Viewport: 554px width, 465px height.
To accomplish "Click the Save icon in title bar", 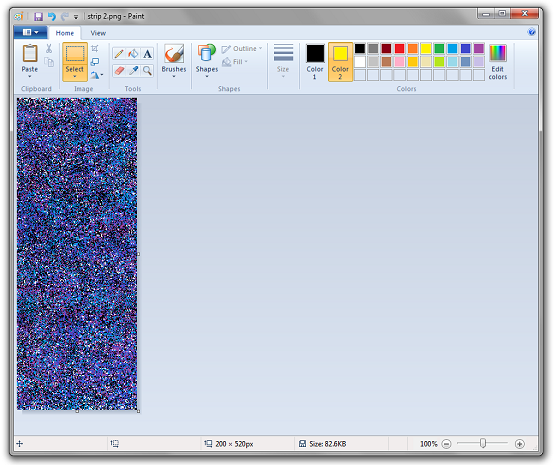I will (38, 16).
